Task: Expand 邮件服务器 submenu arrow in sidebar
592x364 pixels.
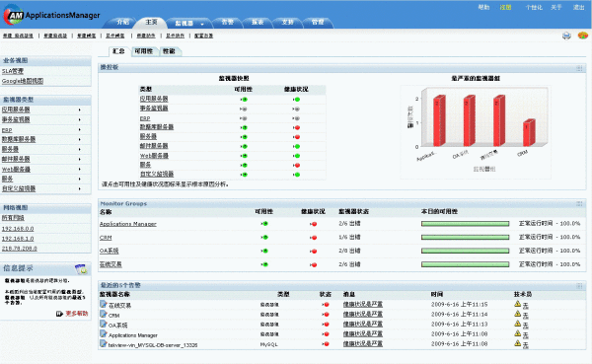Action: click(x=80, y=160)
